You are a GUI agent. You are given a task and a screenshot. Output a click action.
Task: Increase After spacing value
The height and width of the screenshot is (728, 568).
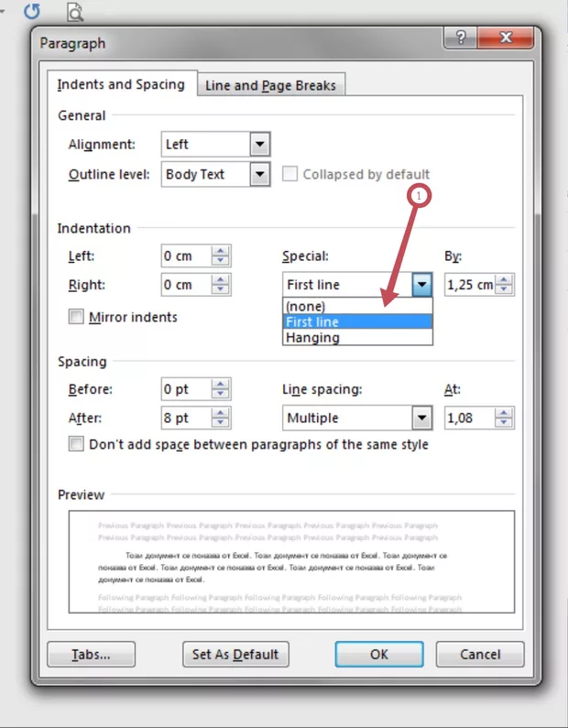221,413
